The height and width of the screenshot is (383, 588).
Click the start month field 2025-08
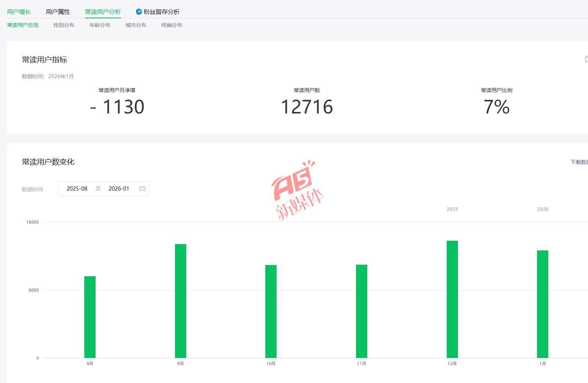[x=77, y=189]
